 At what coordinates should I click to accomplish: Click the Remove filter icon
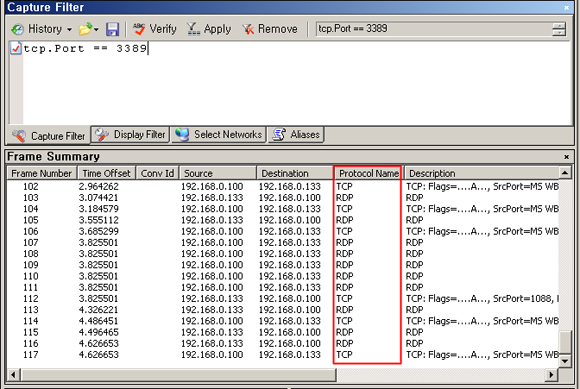tap(248, 29)
